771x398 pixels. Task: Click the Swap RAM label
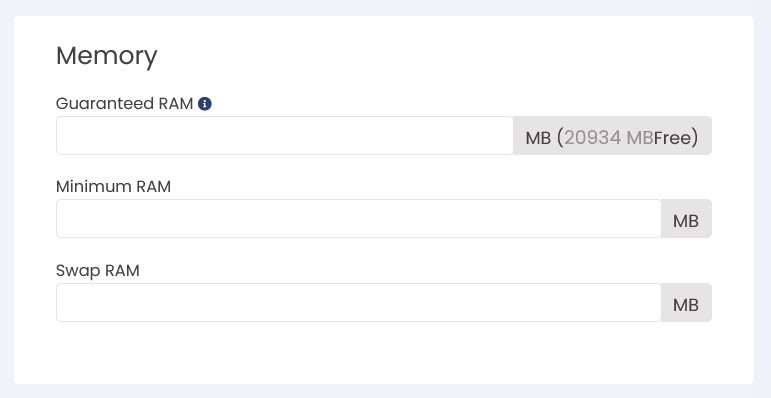click(x=98, y=271)
